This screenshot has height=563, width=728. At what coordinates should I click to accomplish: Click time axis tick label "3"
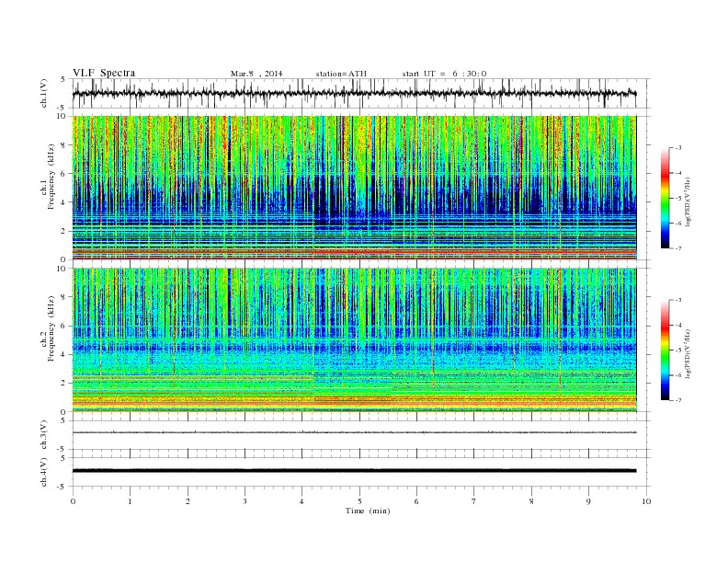245,501
